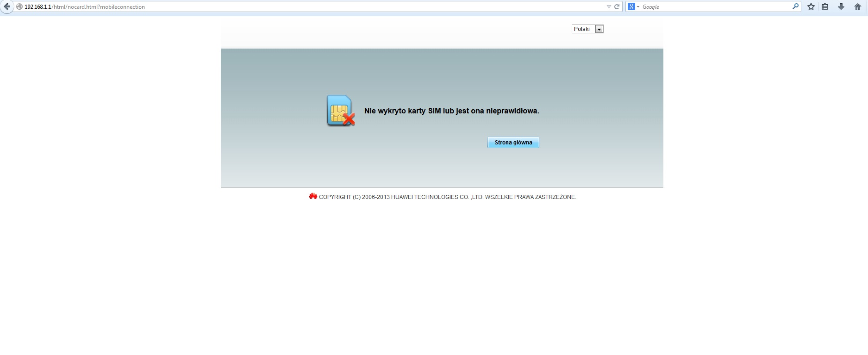
Task: Bookmark this page with the star icon
Action: point(811,6)
